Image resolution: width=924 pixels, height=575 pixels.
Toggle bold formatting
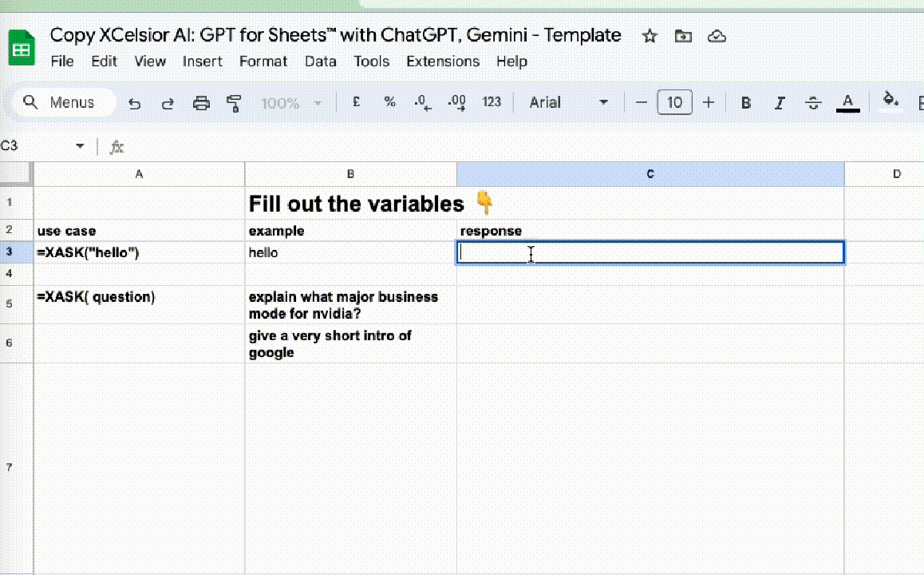(x=746, y=103)
